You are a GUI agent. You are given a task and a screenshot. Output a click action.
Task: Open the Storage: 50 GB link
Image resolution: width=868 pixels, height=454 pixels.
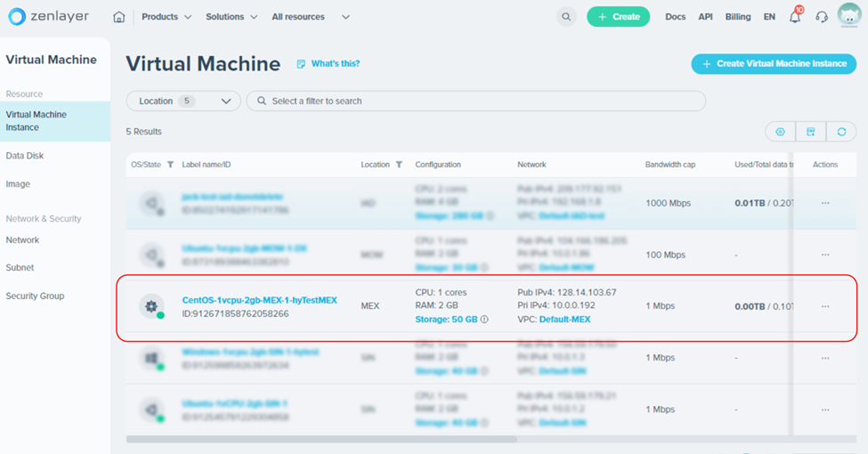pyautogui.click(x=446, y=320)
